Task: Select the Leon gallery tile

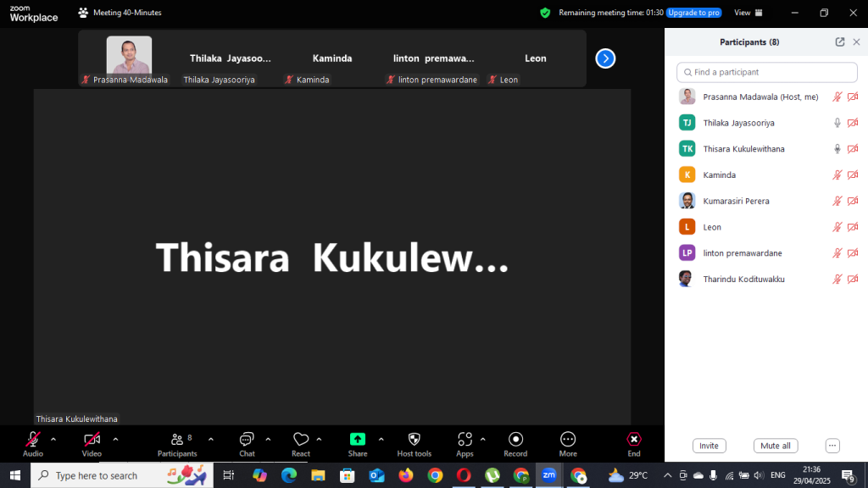Action: tap(536, 58)
